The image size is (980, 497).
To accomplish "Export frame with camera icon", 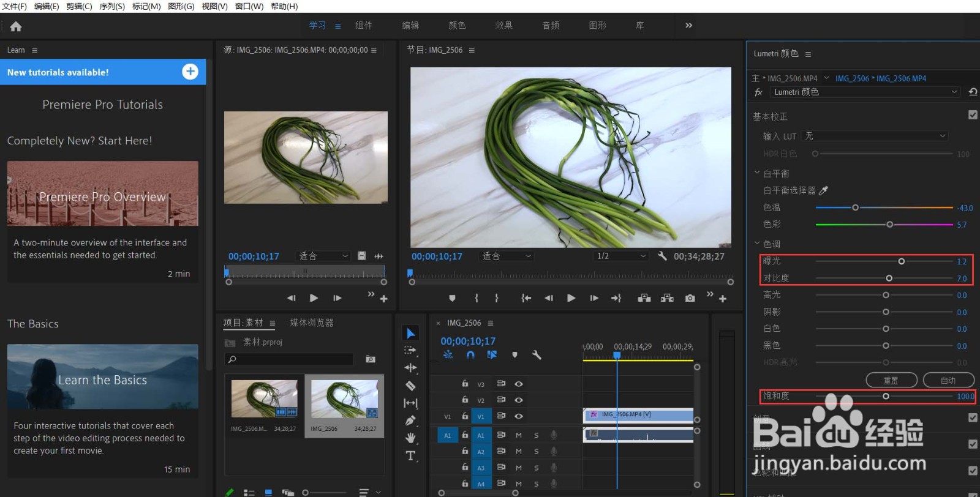I will tap(690, 298).
